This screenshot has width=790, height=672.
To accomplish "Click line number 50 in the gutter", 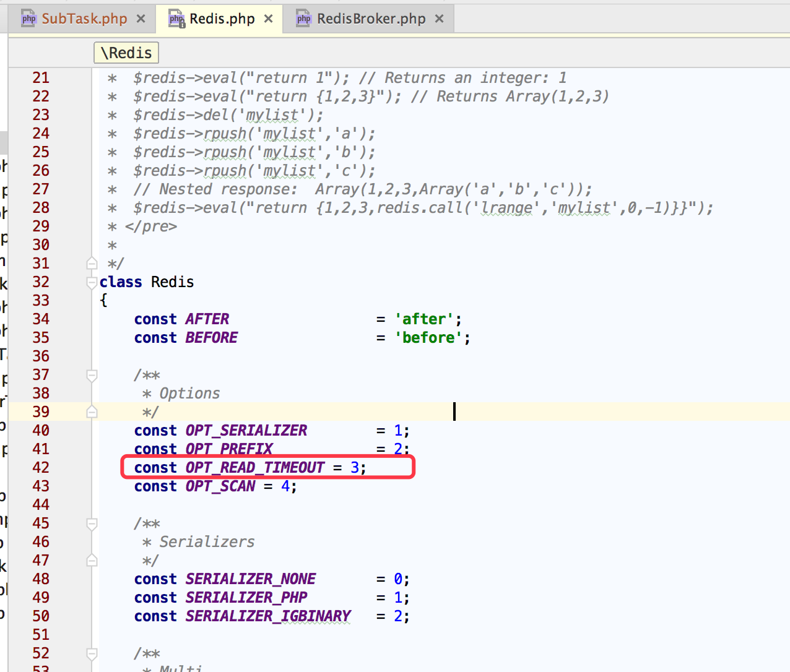I will pyautogui.click(x=41, y=616).
